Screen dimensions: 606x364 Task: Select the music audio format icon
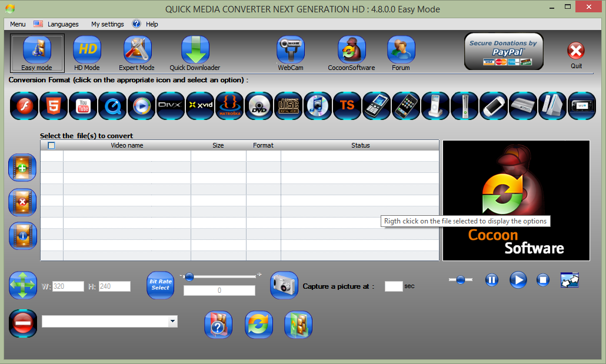coord(318,105)
